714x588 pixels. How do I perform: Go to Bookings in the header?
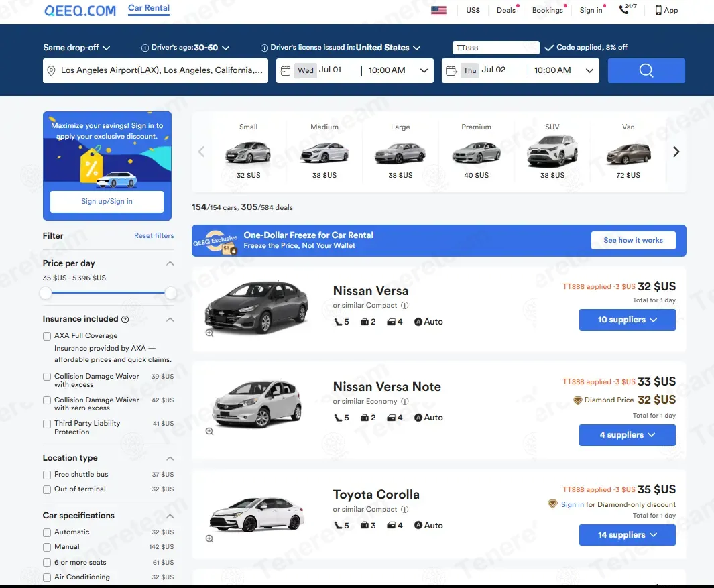[547, 10]
